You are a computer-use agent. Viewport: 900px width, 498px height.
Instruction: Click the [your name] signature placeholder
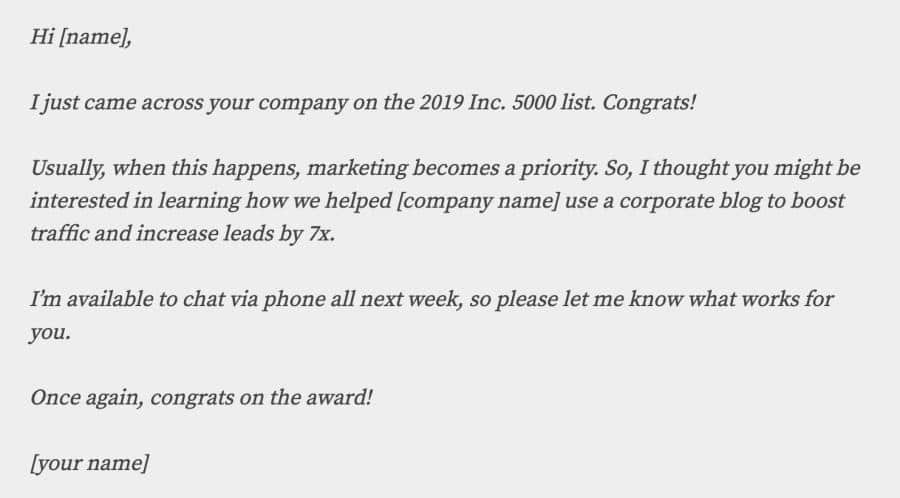click(90, 463)
